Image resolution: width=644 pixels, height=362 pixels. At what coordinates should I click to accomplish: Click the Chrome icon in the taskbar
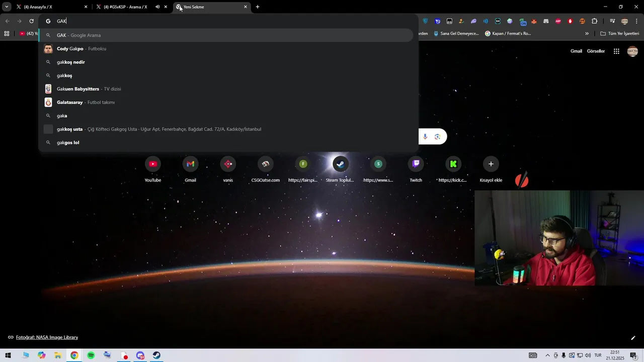[74, 355]
